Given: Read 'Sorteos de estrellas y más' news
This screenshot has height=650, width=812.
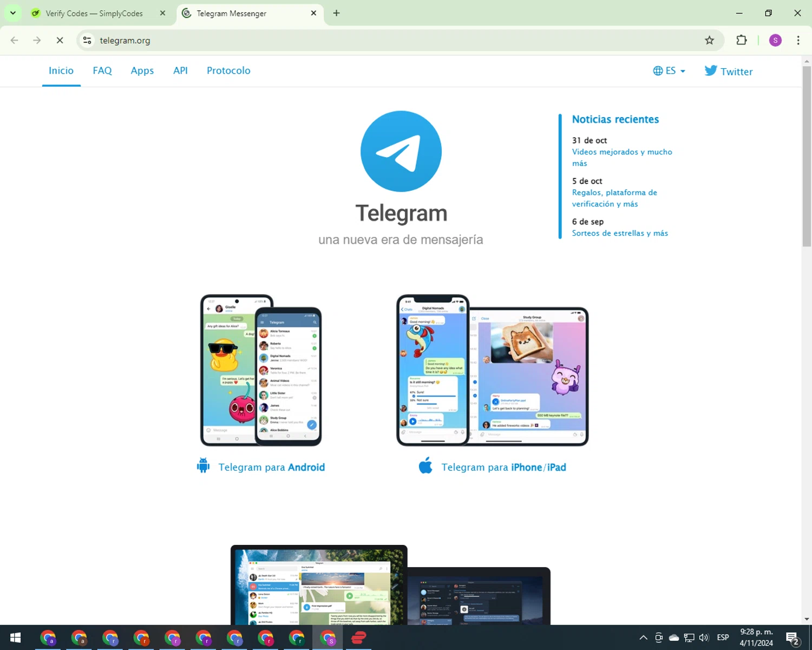Looking at the screenshot, I should (620, 233).
